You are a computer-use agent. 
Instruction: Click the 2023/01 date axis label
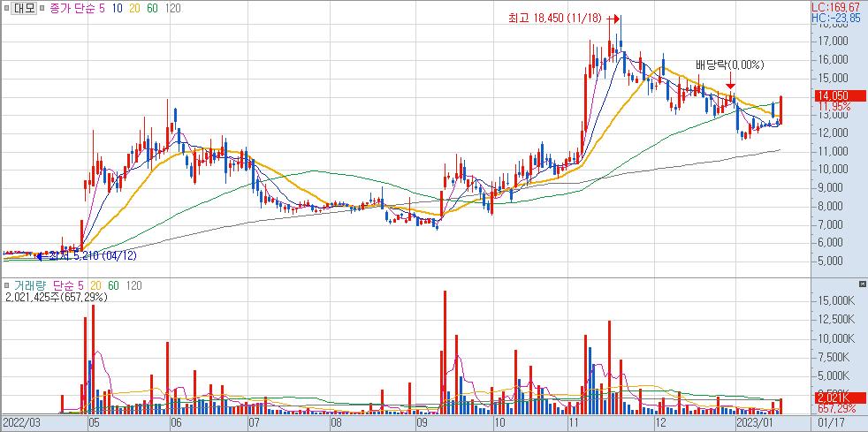point(753,423)
